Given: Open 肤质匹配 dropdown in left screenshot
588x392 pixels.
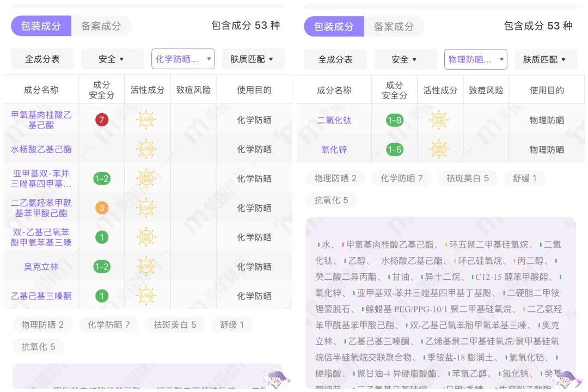Looking at the screenshot, I should click(x=253, y=59).
